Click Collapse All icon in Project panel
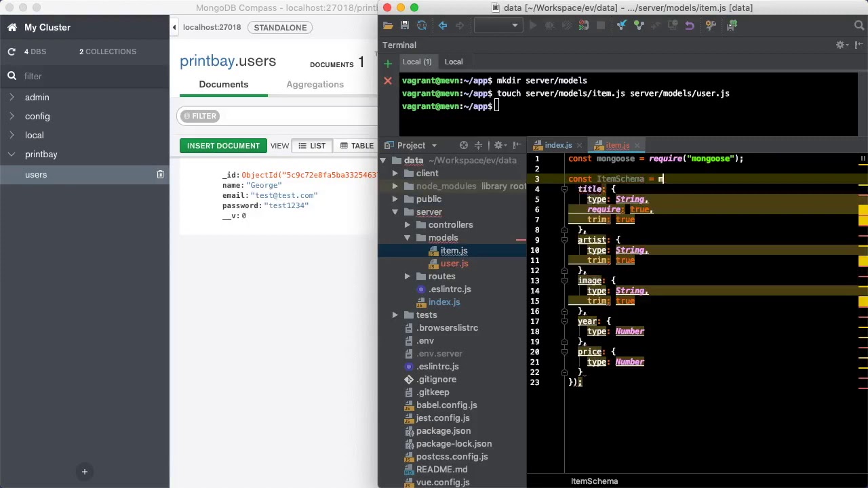Viewport: 868px width, 488px height. 479,145
